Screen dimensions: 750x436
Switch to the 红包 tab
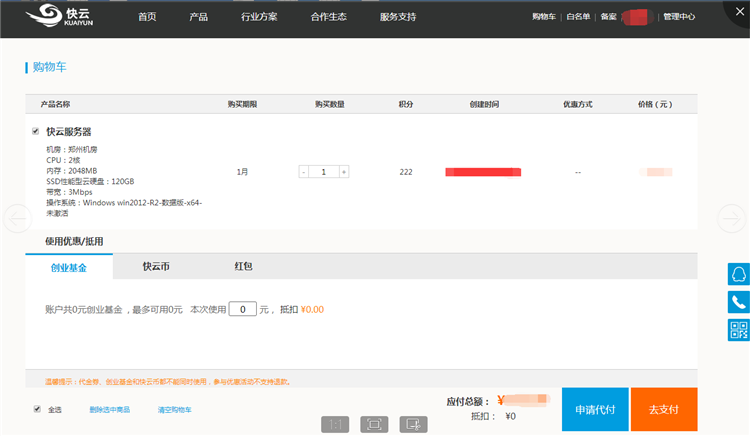243,267
